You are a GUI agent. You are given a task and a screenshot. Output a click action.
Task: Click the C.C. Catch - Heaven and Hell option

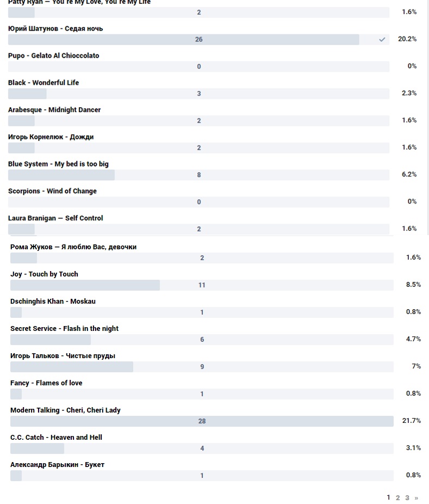click(56, 438)
